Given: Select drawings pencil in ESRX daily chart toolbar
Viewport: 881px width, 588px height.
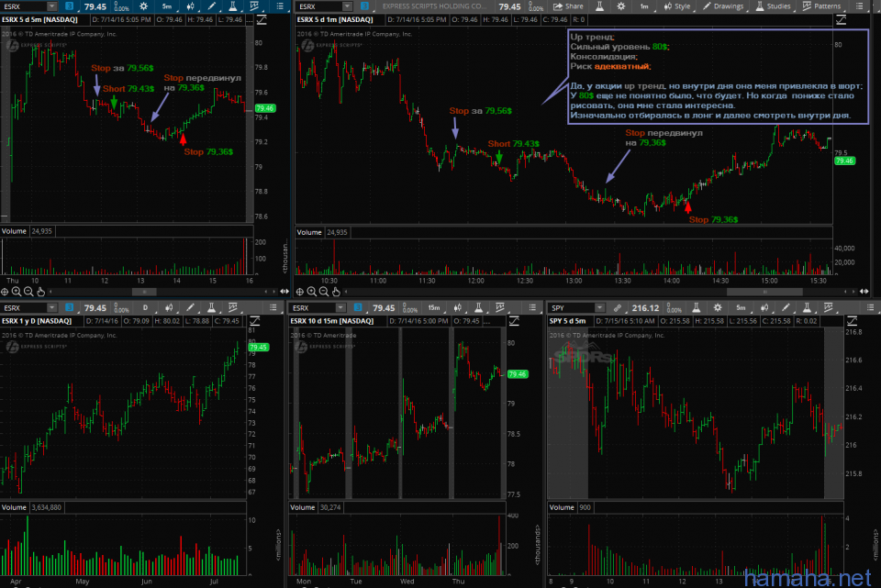Looking at the screenshot, I should pos(191,307).
